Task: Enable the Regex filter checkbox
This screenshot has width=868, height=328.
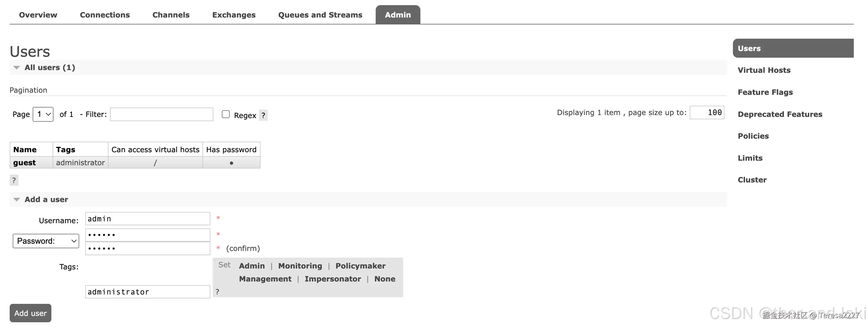Action: [x=226, y=114]
